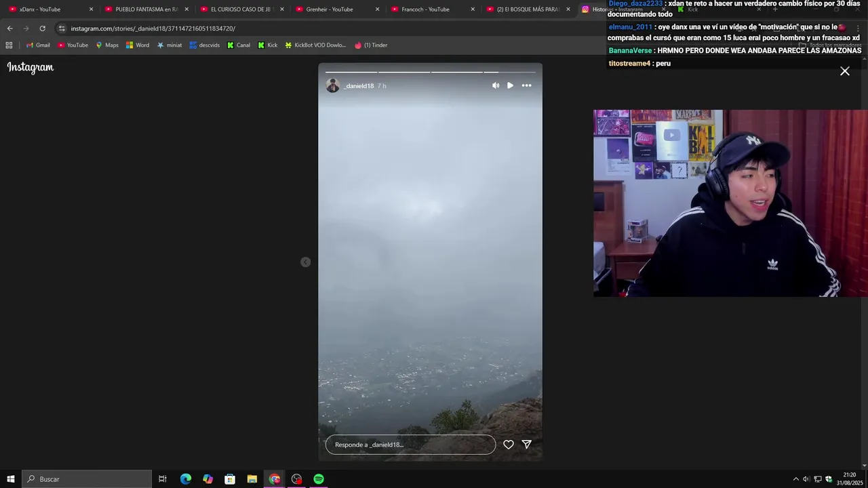Viewport: 868px width, 488px height.
Task: Open Task View from the taskbar
Action: (163, 479)
